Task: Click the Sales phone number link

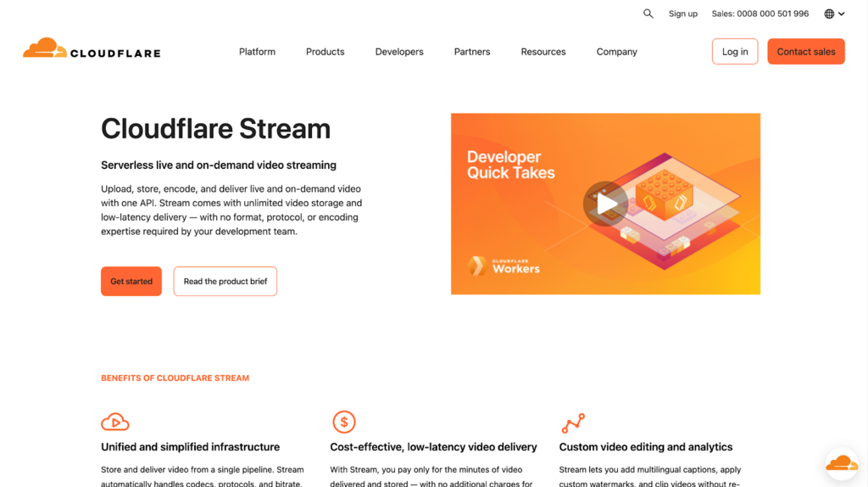Action: pyautogui.click(x=760, y=14)
